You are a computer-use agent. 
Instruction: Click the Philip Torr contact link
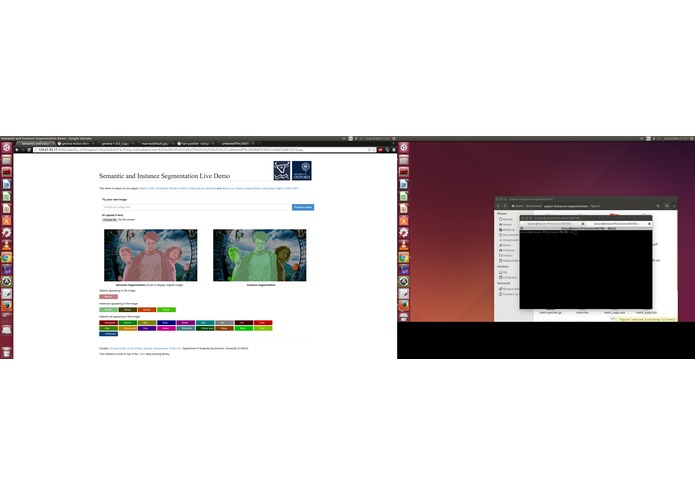[176, 349]
